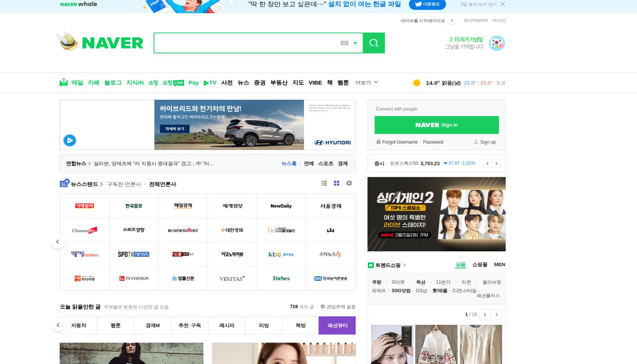Expand the 더보기 more services menu
This screenshot has width=637, height=364.
[367, 83]
